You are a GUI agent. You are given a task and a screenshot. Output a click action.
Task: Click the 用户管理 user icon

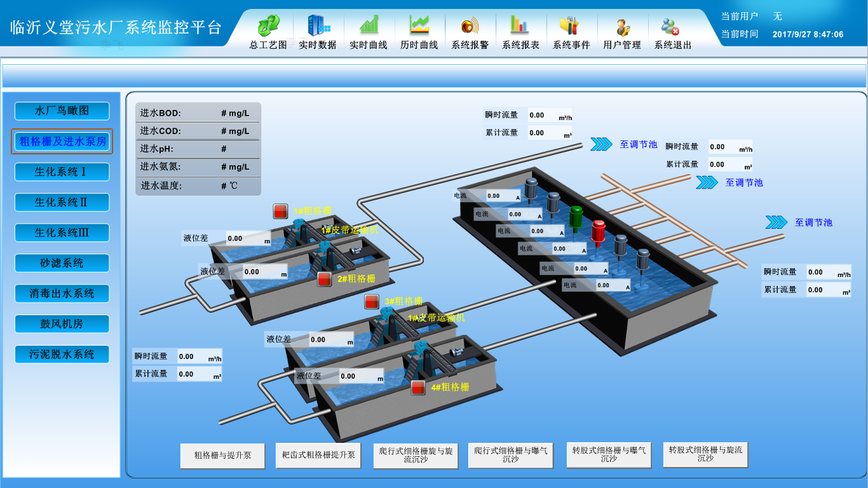pos(621,26)
